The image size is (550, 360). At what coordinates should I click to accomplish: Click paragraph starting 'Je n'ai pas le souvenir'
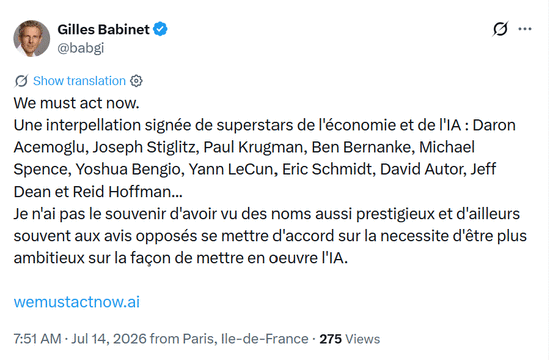[x=270, y=236]
